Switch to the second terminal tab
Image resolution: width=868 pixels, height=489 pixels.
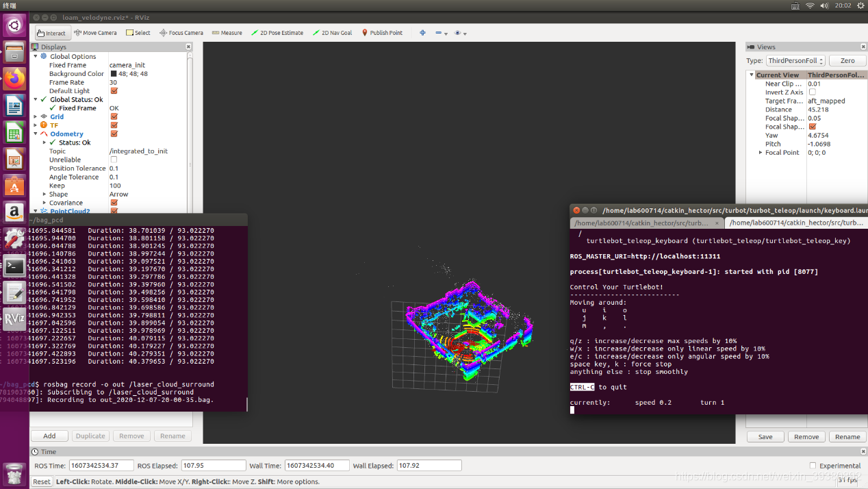click(x=797, y=223)
